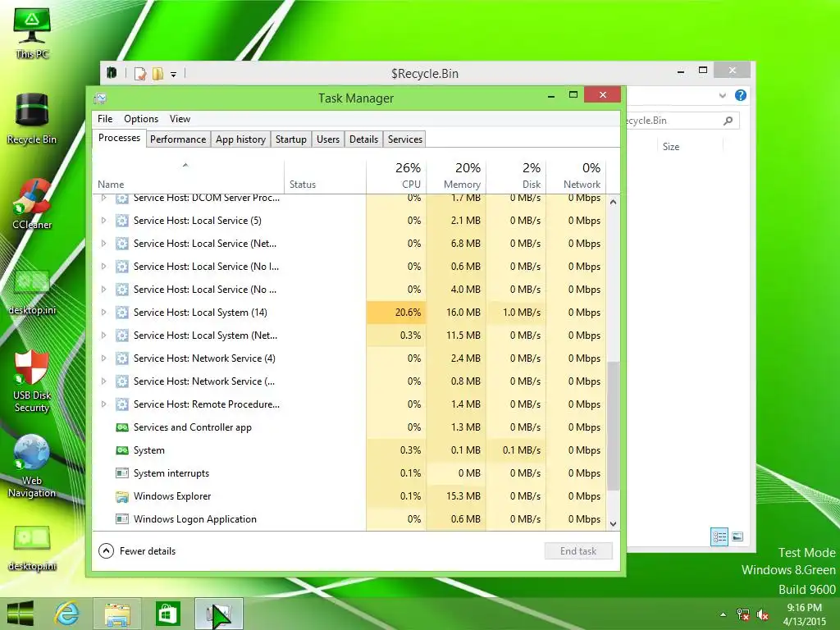Screen dimensions: 840x630
Task: Click the search magnifier in $Recycle.Bin window
Action: 728,121
